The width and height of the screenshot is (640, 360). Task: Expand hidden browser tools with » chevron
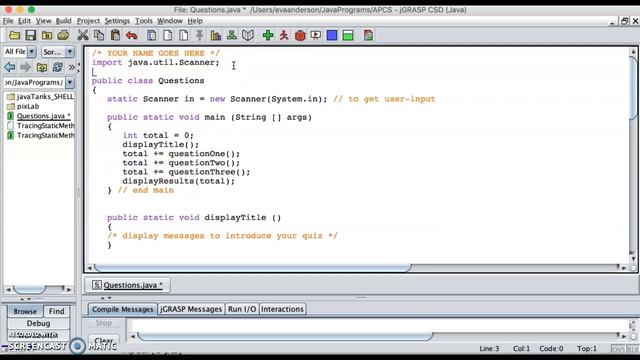pyautogui.click(x=72, y=67)
